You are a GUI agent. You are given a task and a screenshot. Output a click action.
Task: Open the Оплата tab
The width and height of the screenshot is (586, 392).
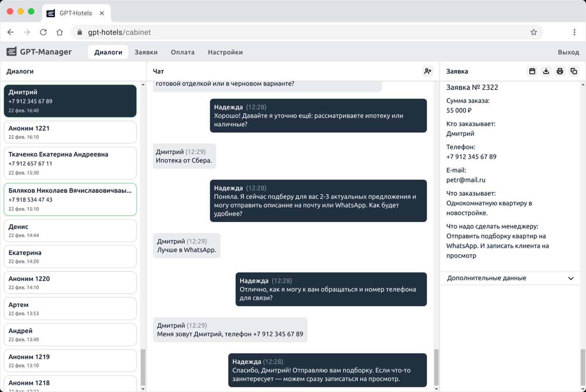(182, 52)
